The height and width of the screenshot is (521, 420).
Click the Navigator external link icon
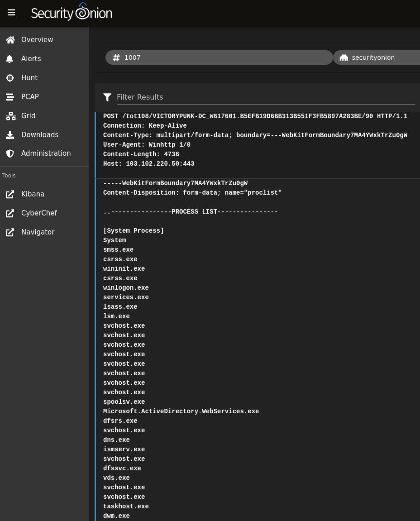click(10, 232)
